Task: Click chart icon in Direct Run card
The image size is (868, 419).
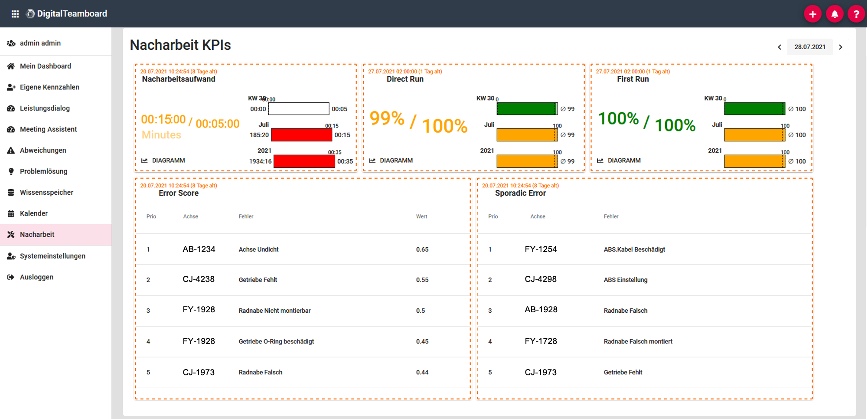Action: pyautogui.click(x=372, y=160)
